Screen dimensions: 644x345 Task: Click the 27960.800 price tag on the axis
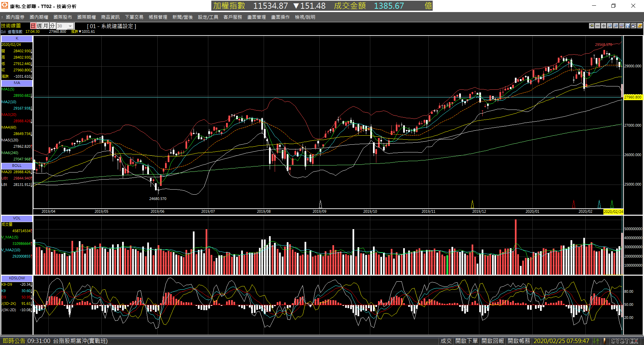pos(633,97)
